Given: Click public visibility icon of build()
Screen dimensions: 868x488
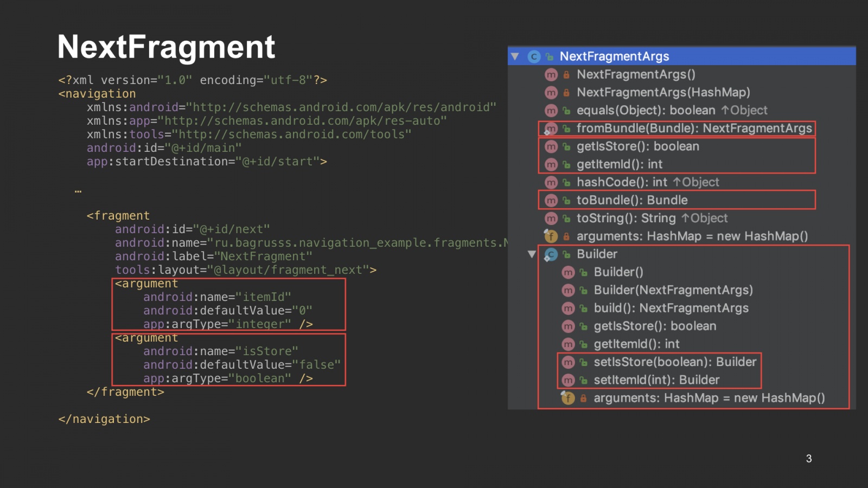Looking at the screenshot, I should 584,308.
